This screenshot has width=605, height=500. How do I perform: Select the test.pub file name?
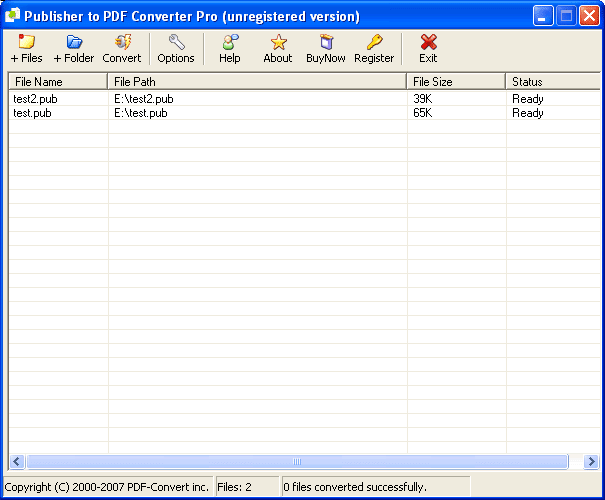pos(32,113)
